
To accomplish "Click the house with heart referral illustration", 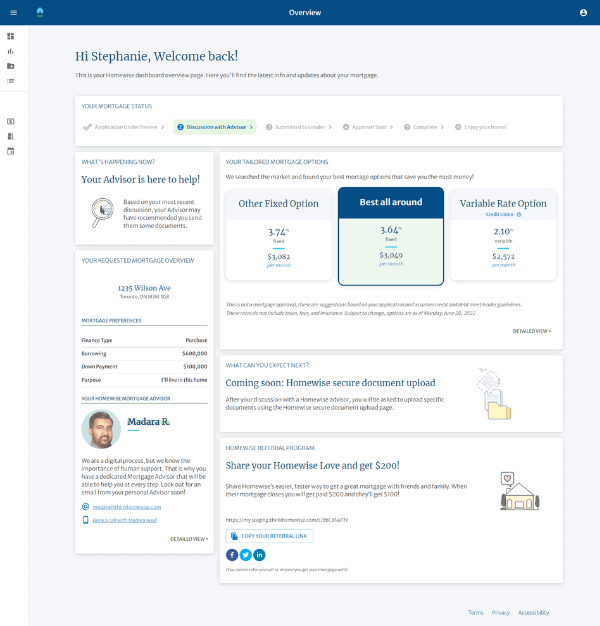I will tap(520, 491).
